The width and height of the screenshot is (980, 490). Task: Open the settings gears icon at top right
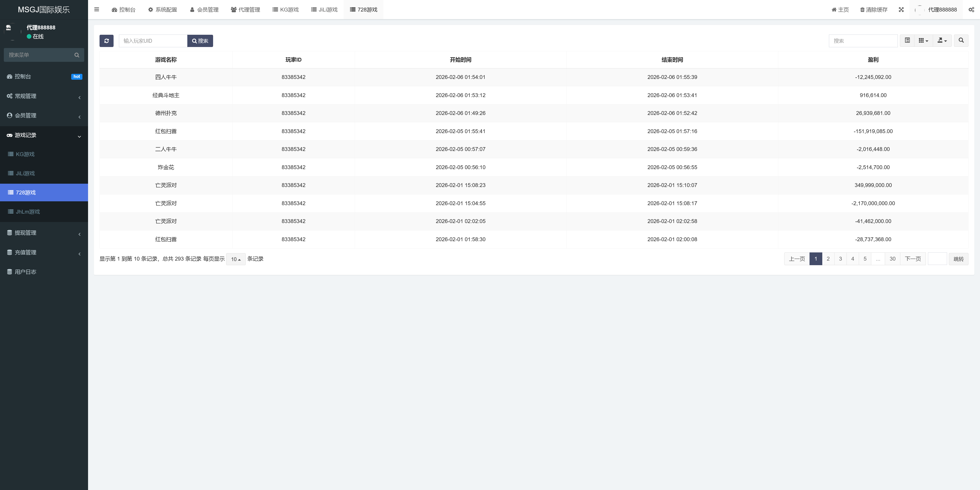pos(971,9)
